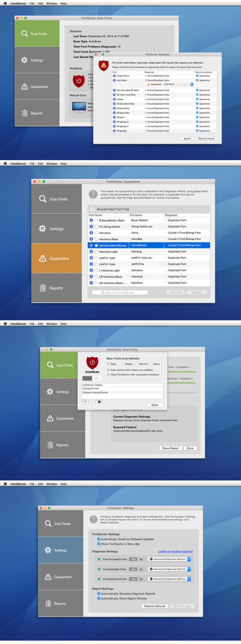Viewport: 241px width, 644px height.
Task: Uncheck Close FontDoctor after successful AutoScan
Action: tap(108, 374)
